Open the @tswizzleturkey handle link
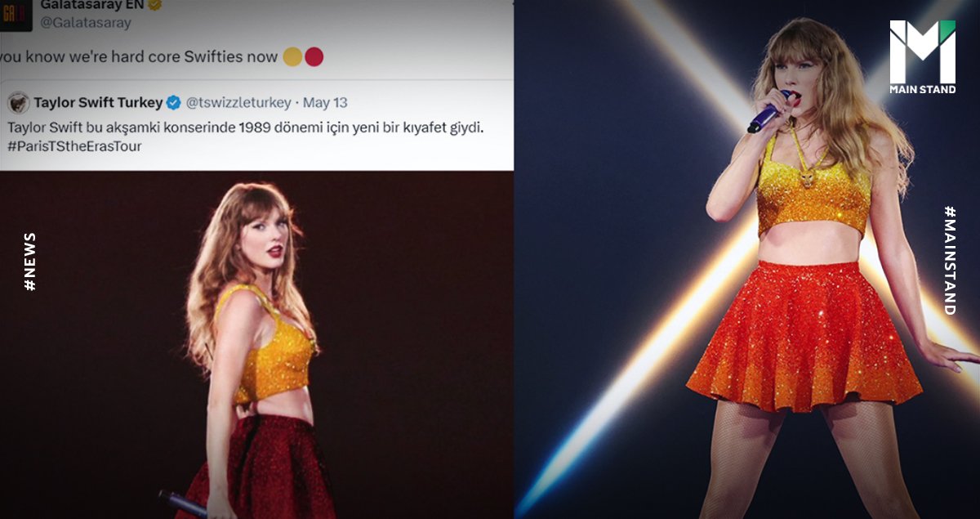The height and width of the screenshot is (519, 980). 238,103
